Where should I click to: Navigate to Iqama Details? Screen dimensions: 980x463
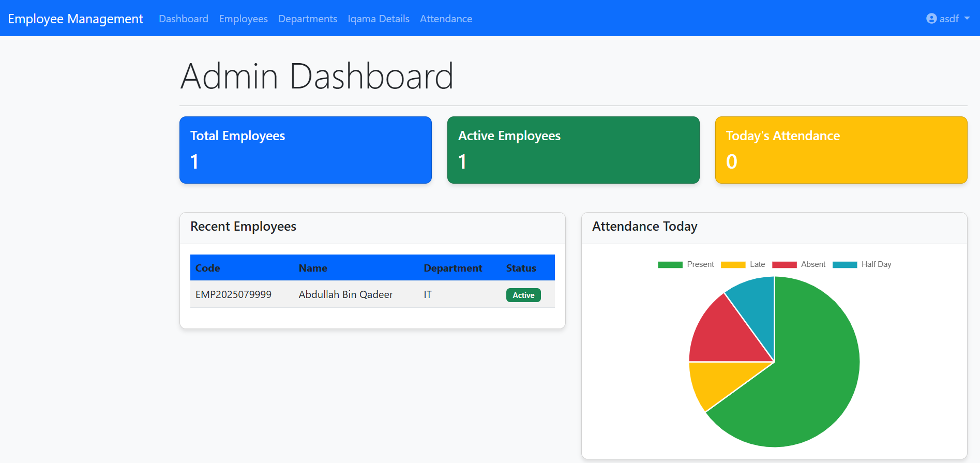coord(379,19)
